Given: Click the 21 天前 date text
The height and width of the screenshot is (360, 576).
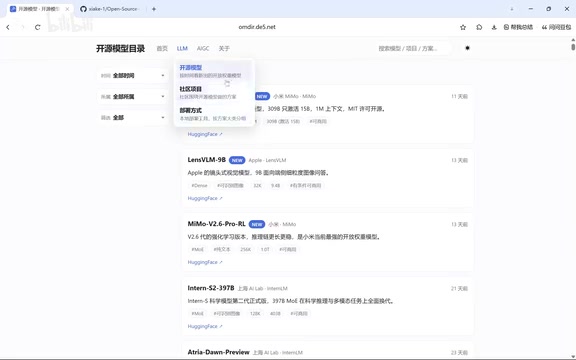Looking at the screenshot, I should coord(459,289).
